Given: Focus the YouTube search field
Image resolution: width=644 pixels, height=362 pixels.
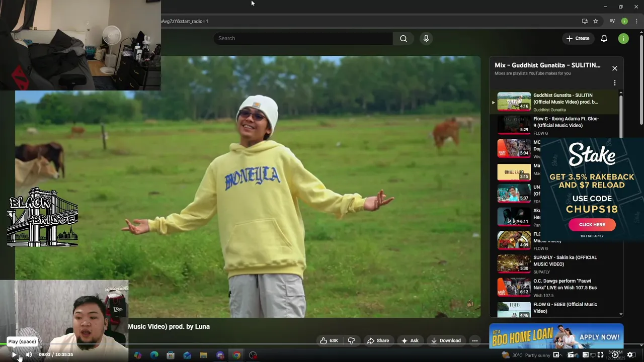Looking at the screenshot, I should [x=303, y=38].
